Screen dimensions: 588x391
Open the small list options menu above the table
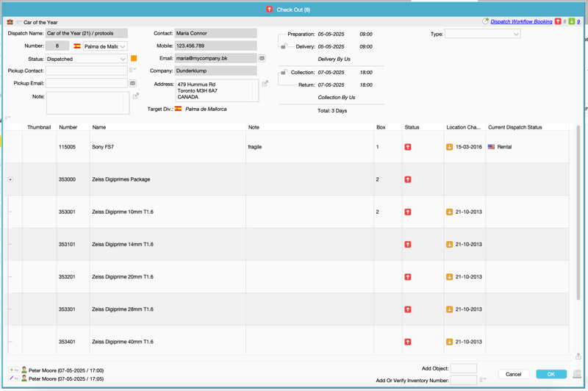[x=7, y=118]
